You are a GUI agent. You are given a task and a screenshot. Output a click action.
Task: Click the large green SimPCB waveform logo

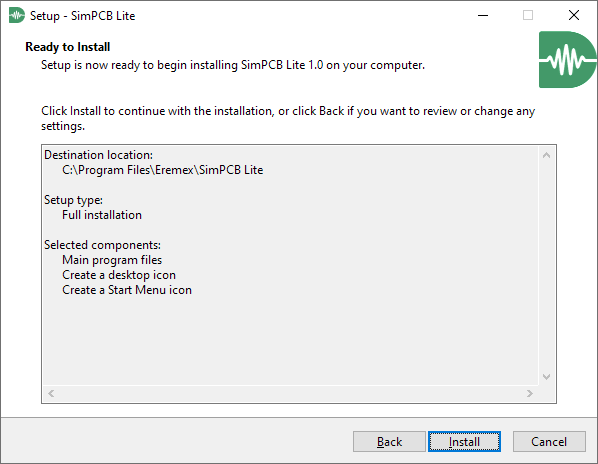coord(567,59)
